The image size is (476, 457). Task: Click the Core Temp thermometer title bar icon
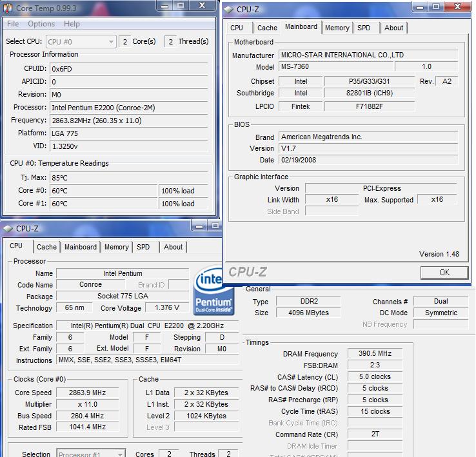pos(8,8)
